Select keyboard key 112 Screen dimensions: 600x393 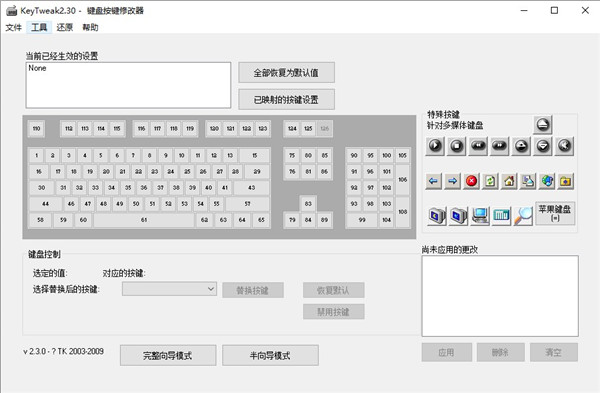tap(69, 129)
